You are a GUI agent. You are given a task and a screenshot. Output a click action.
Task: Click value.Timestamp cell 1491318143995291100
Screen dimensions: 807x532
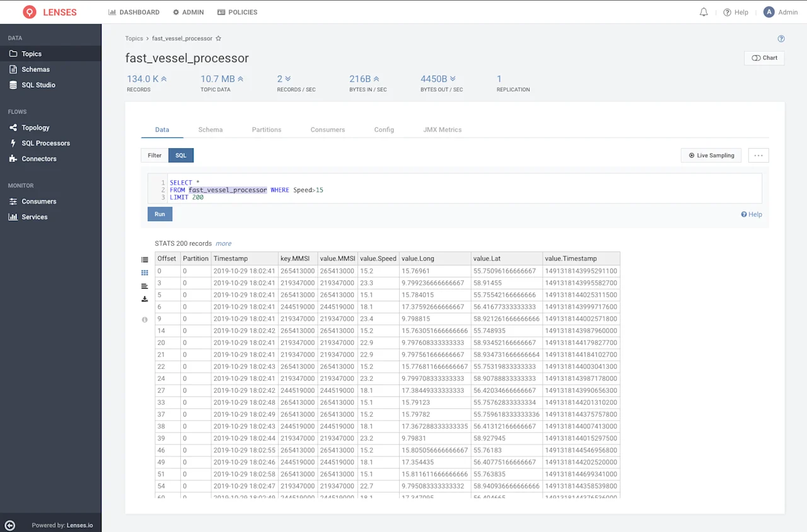tap(581, 271)
